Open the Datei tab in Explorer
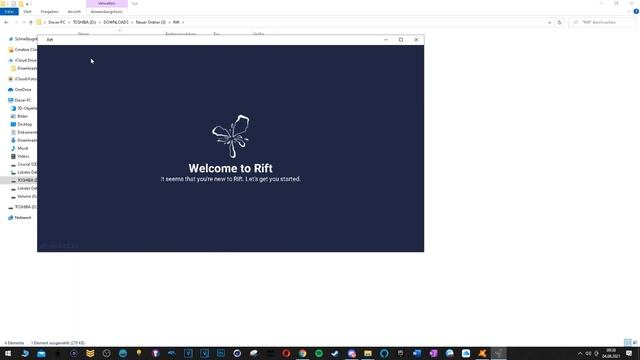The height and width of the screenshot is (360, 640). coord(9,11)
